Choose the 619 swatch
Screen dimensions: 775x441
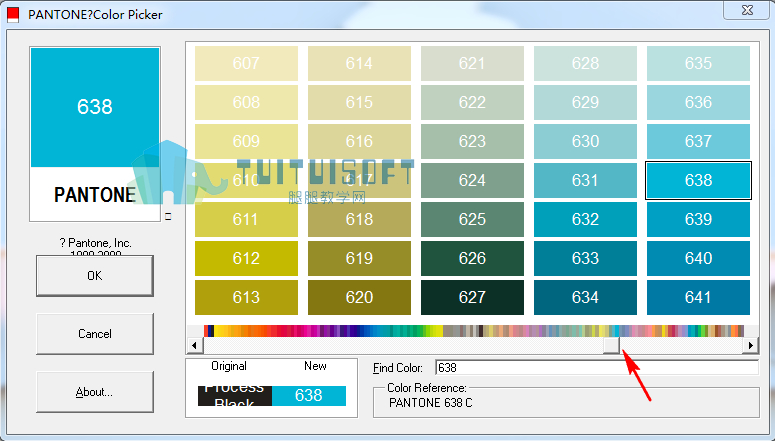(359, 258)
